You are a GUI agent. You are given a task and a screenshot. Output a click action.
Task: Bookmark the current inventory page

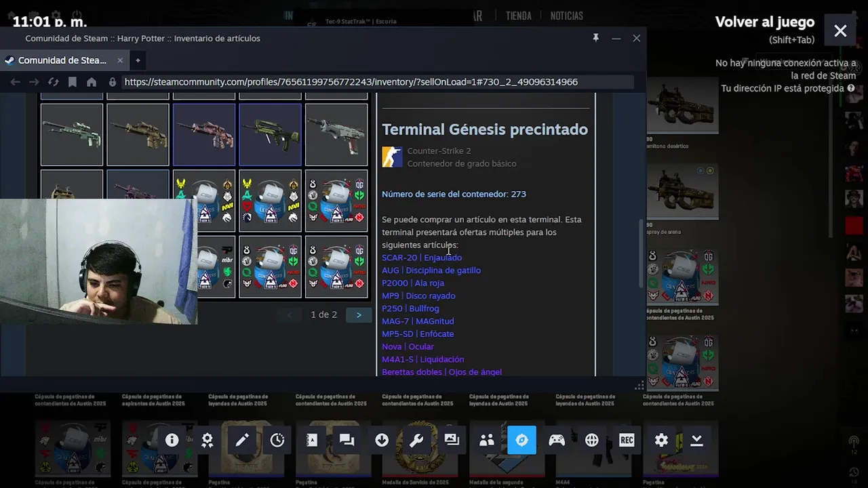[73, 82]
